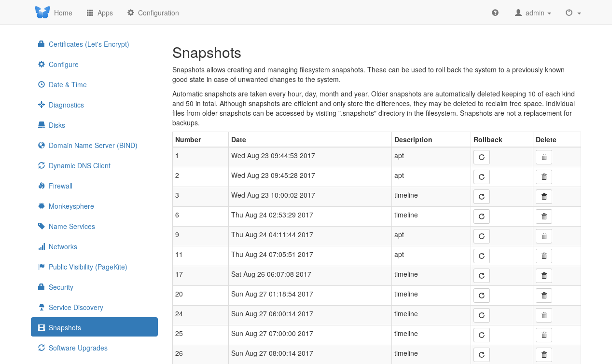Click the date Sun Aug 27 01:18:54 2017
The image size is (612, 364).
coord(272,294)
